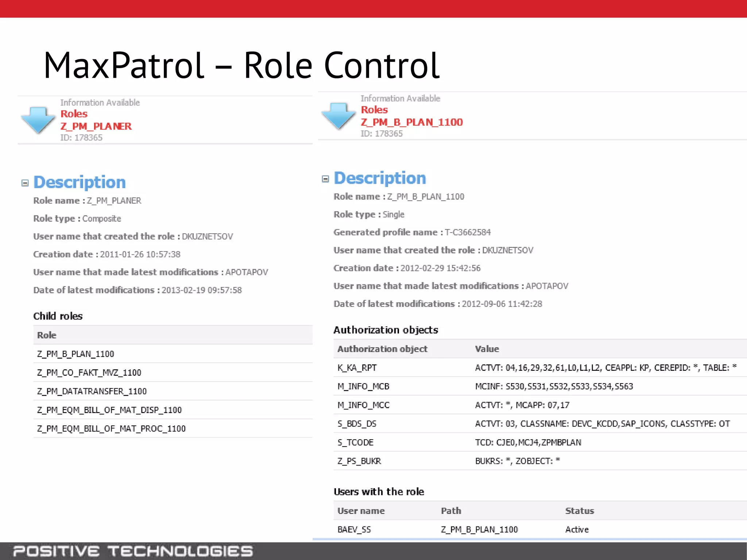Image resolution: width=747 pixels, height=560 pixels.
Task: Click the K_KA_RPT value starting ACTVT: 04,16
Action: click(606, 367)
